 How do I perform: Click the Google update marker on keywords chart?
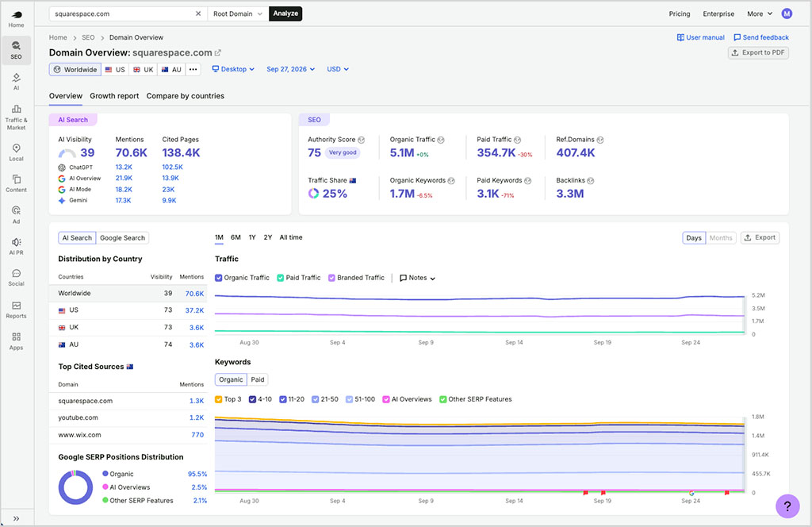(x=691, y=493)
